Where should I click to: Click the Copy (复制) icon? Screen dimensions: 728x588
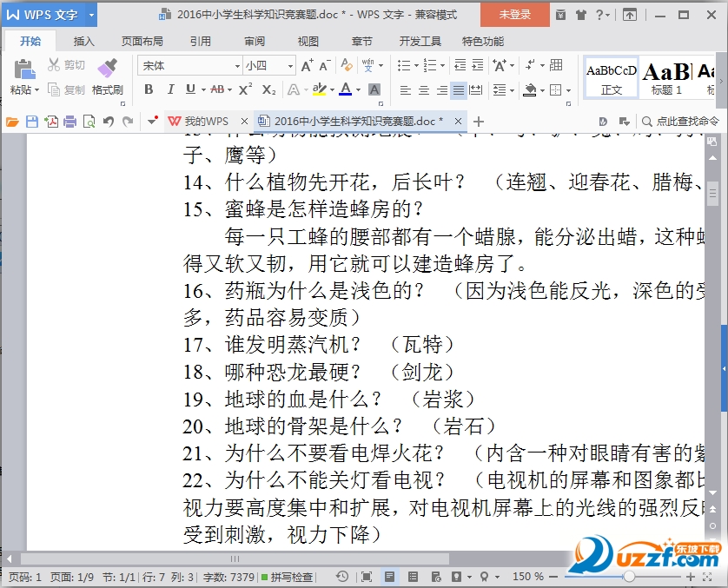[x=54, y=89]
